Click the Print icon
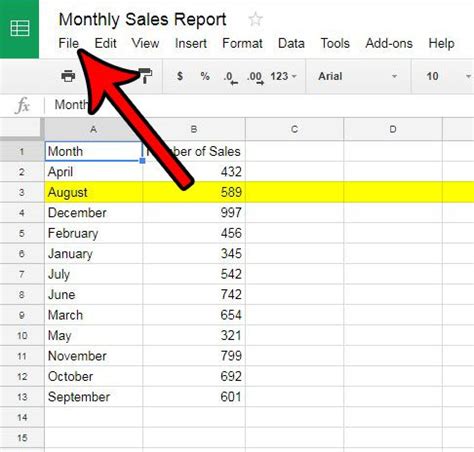Viewport: 474px width, 452px height. click(68, 76)
